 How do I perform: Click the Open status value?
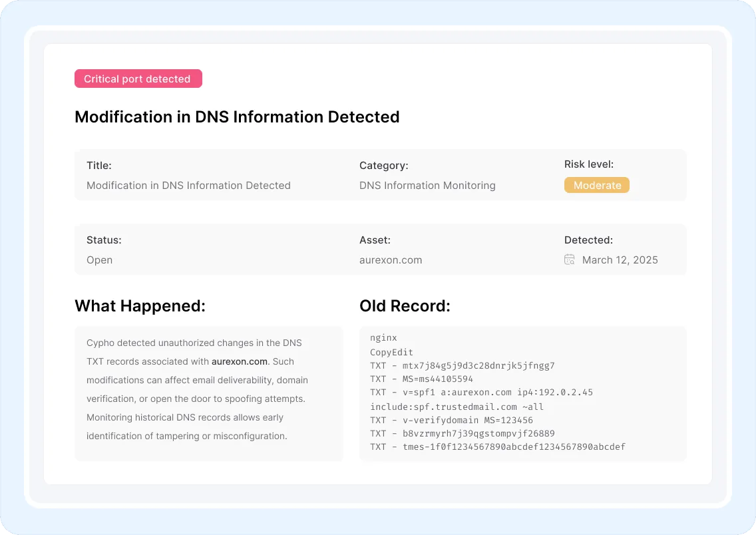(x=99, y=260)
